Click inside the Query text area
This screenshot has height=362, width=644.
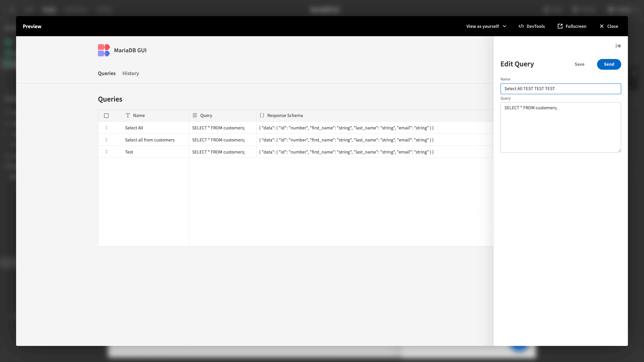point(560,127)
